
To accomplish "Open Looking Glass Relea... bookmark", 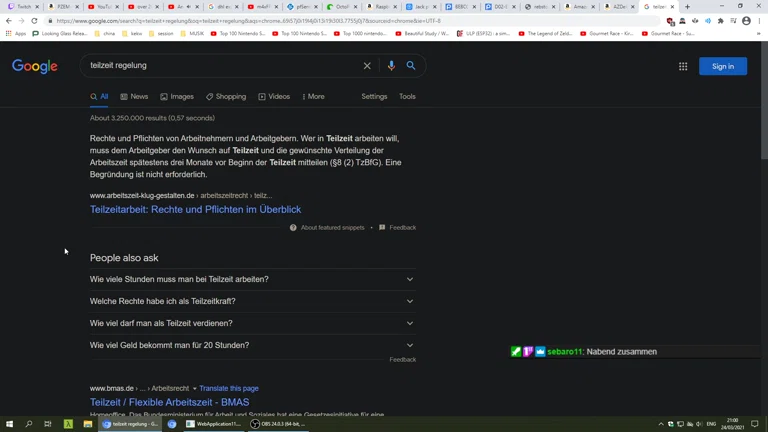I will tap(60, 34).
